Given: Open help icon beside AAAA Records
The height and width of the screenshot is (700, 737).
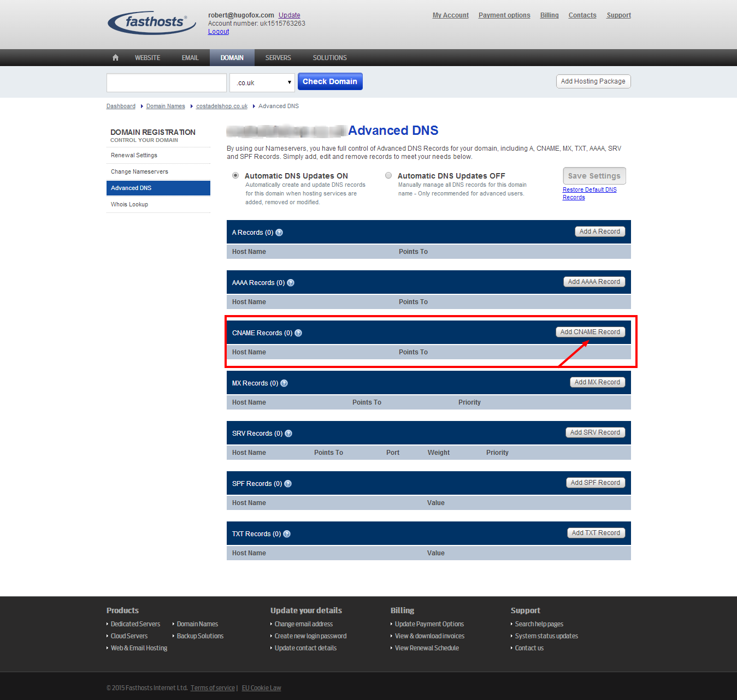Looking at the screenshot, I should [x=291, y=283].
